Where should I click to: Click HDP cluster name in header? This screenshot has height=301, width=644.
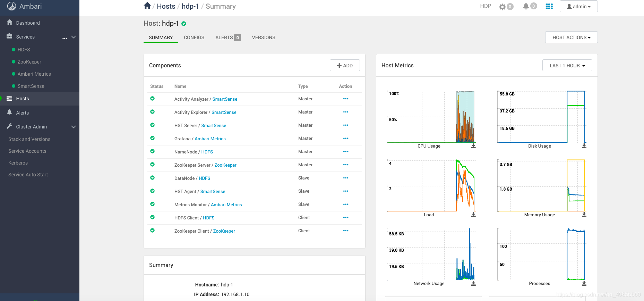(x=486, y=6)
